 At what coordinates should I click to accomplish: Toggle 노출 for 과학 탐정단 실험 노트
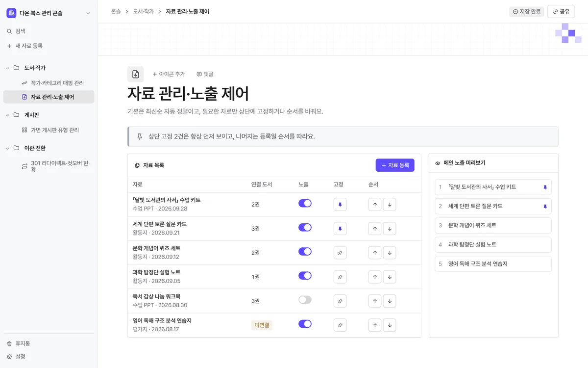tap(305, 275)
